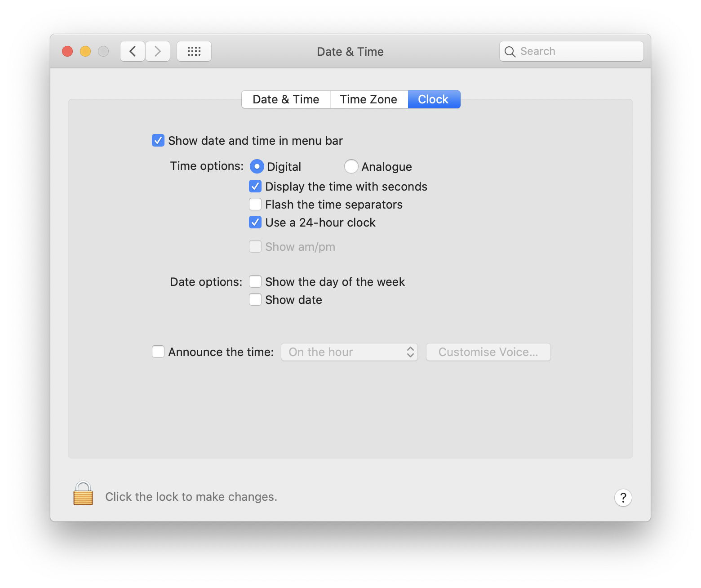Click the yellow minimize traffic light
The image size is (701, 588).
pos(85,51)
